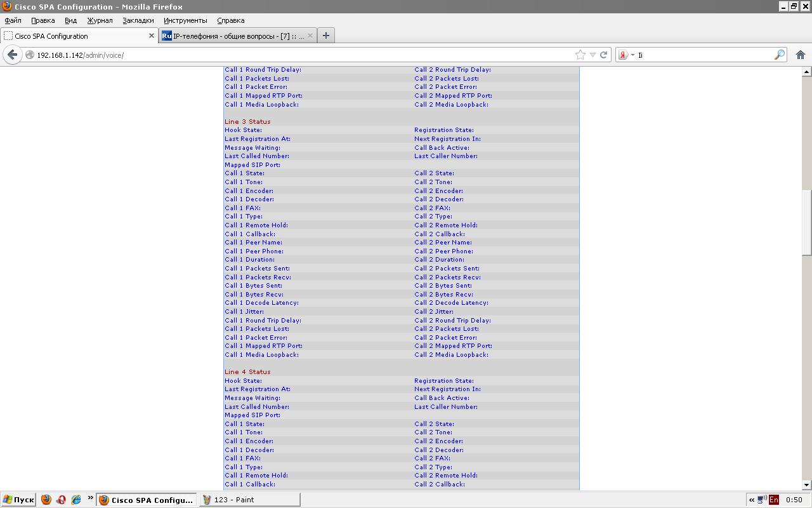Viewport: 812px width, 508px height.
Task: Click the search magnifier icon
Action: point(780,55)
